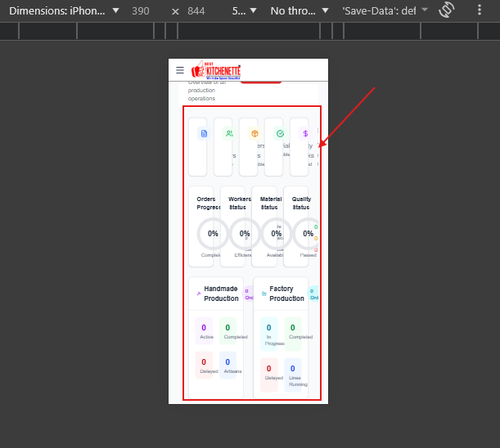Screen dimensions: 500x448
Task: Click the purple dollar sign icon card
Action: click(299, 147)
